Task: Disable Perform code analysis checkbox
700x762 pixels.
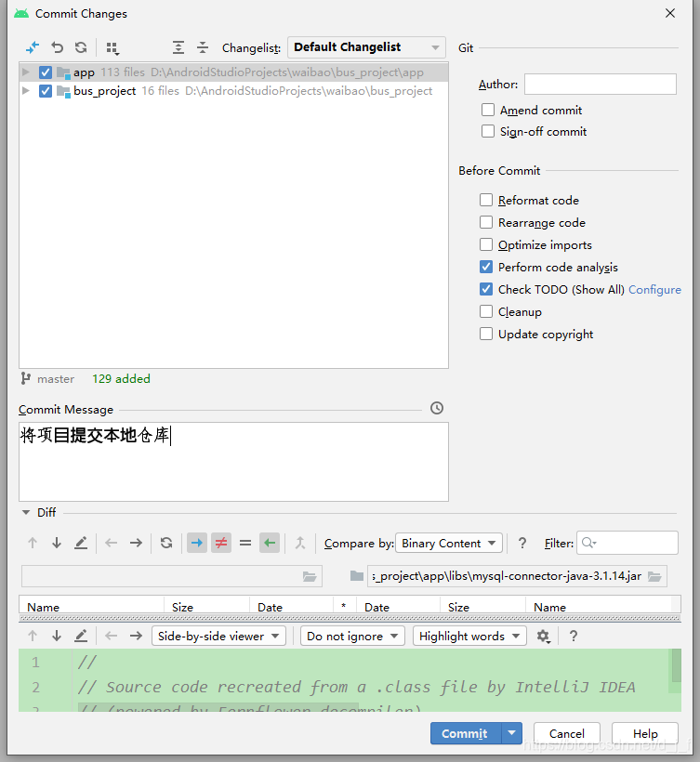Action: coord(486,267)
